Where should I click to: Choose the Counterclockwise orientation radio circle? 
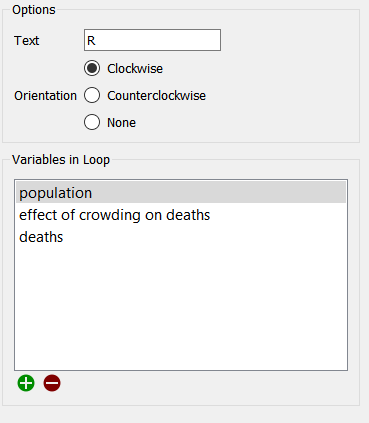(92, 95)
